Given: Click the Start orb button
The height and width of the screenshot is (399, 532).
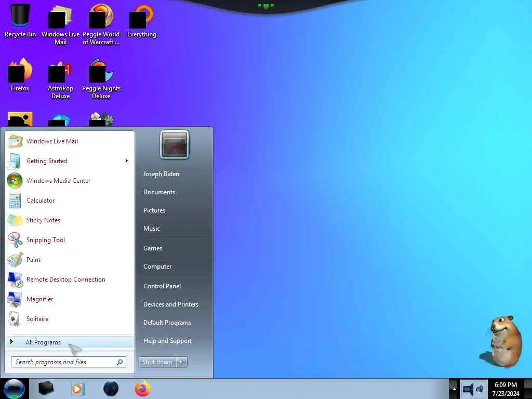Looking at the screenshot, I should 14,389.
